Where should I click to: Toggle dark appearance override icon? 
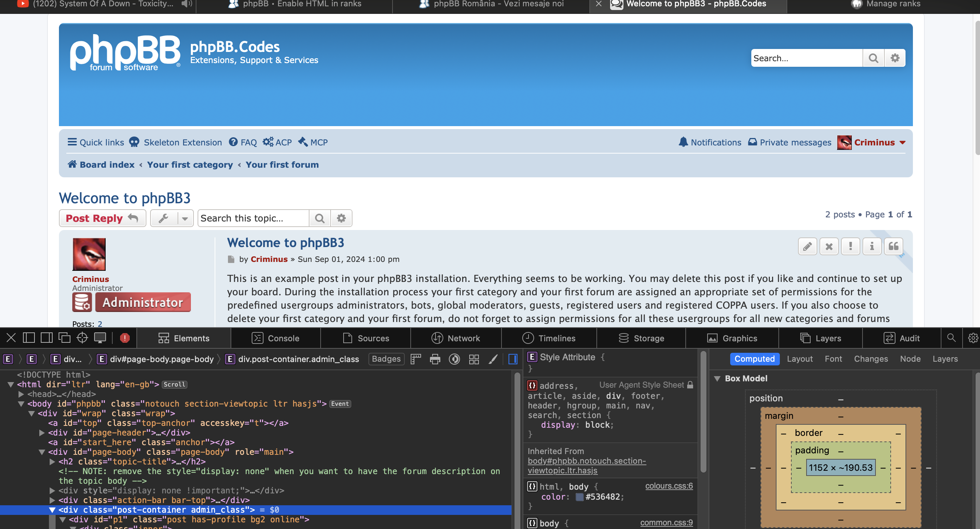click(454, 359)
